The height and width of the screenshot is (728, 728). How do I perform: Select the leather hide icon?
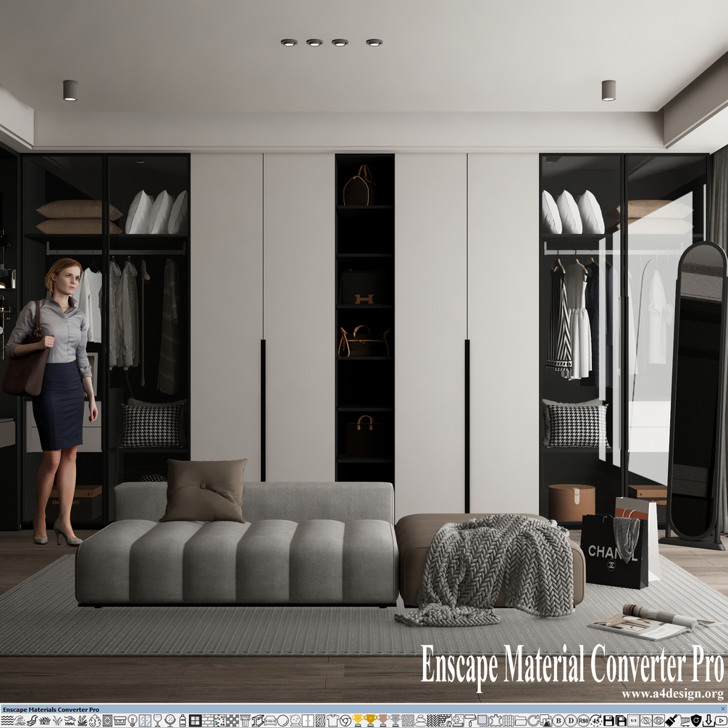495,721
